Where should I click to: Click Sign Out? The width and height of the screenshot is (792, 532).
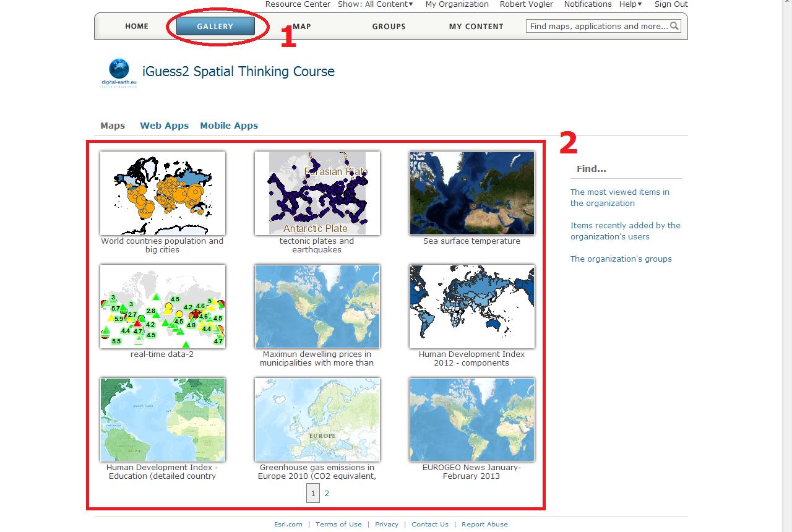click(671, 4)
